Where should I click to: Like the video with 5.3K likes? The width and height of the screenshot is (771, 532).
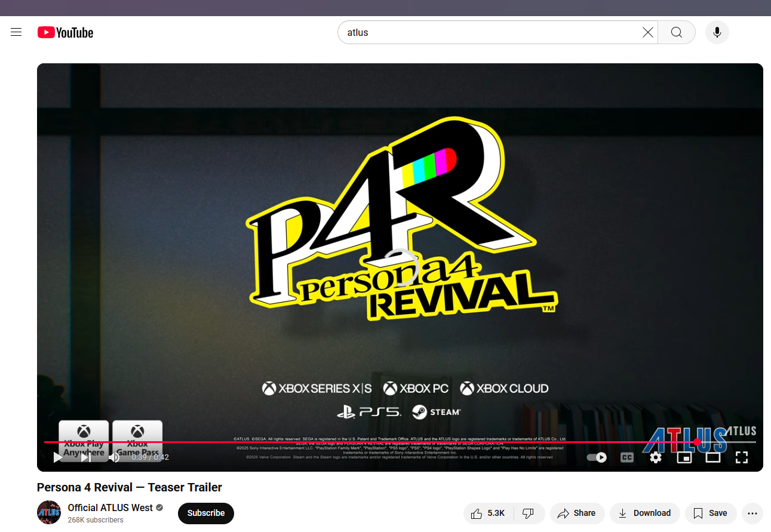(487, 513)
